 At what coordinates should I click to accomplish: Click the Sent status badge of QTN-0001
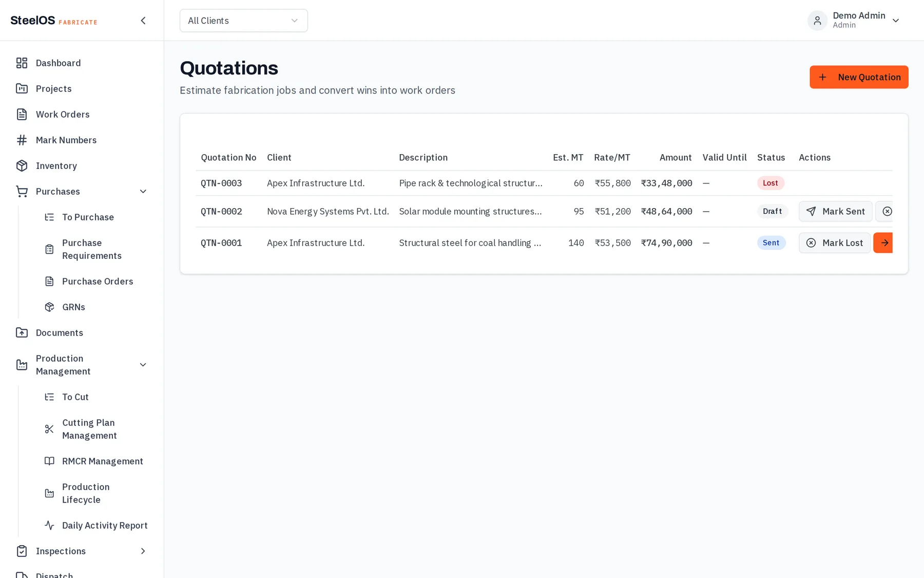[x=771, y=243]
